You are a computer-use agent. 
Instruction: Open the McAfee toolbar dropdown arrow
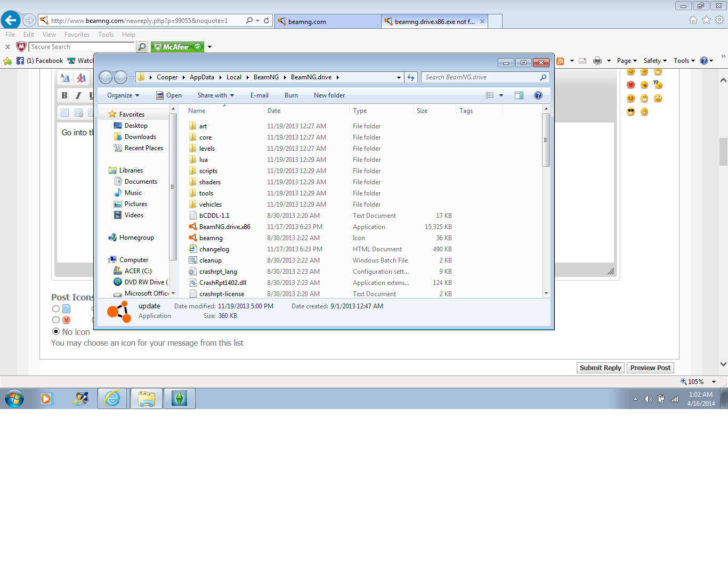[209, 47]
